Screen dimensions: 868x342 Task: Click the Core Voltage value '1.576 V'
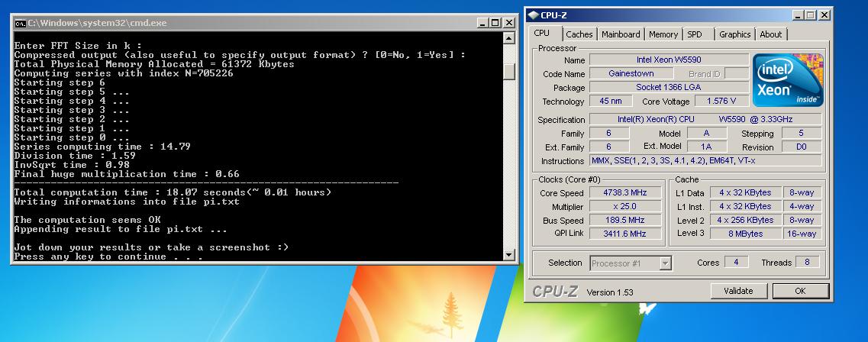pos(721,102)
